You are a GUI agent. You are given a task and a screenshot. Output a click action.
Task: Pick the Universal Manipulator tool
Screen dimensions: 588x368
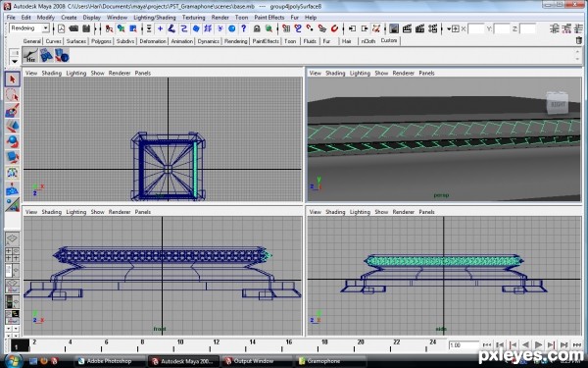(13, 173)
